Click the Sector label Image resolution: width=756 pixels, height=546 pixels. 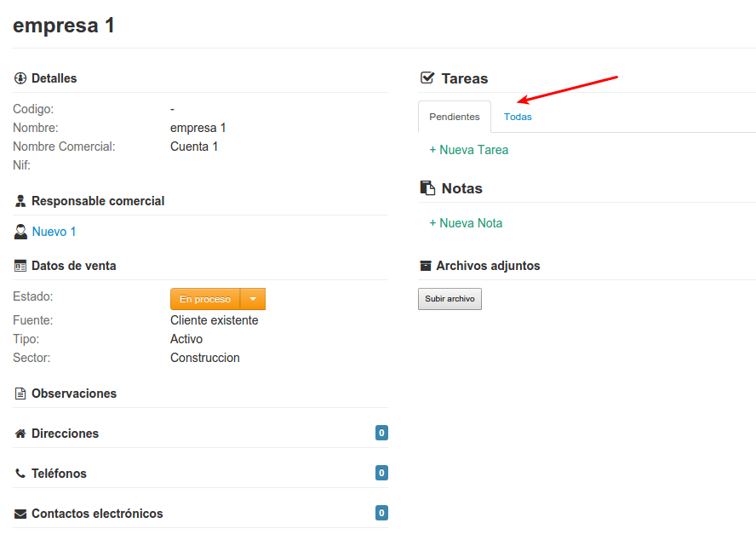tap(31, 358)
